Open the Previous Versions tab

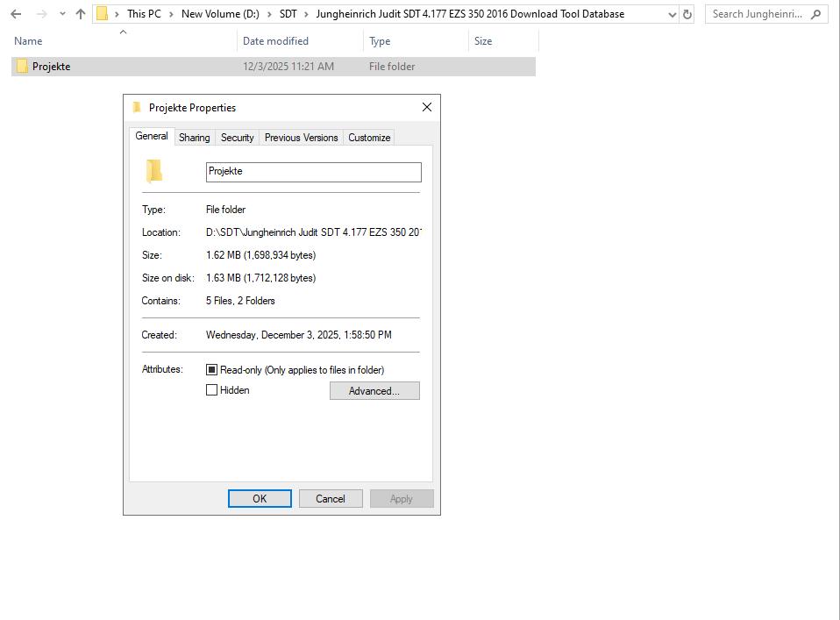[301, 138]
